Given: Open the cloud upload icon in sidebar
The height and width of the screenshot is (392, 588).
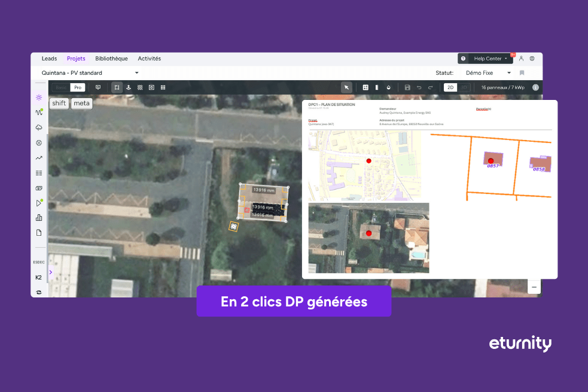Looking at the screenshot, I should [x=39, y=127].
